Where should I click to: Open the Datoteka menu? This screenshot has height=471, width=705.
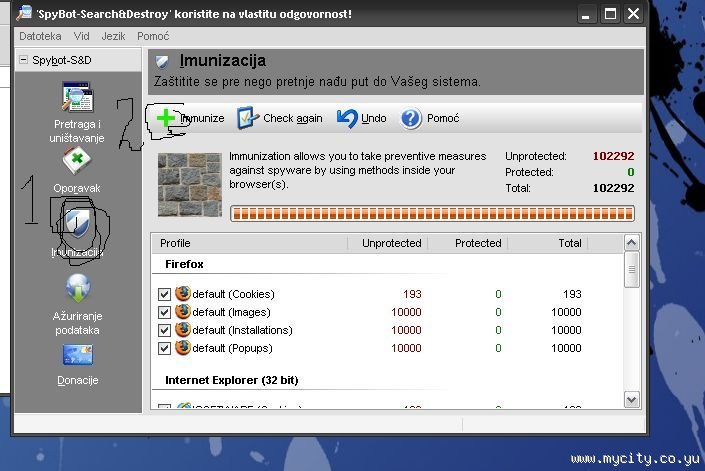[40, 36]
